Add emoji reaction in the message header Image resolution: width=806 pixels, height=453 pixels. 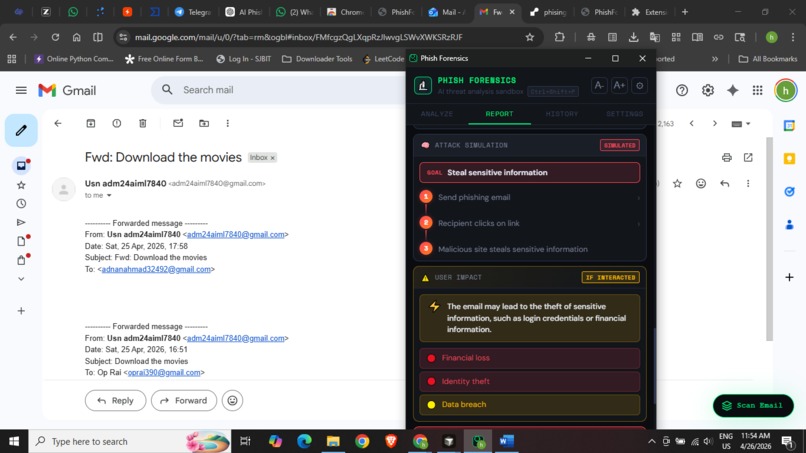click(x=701, y=184)
